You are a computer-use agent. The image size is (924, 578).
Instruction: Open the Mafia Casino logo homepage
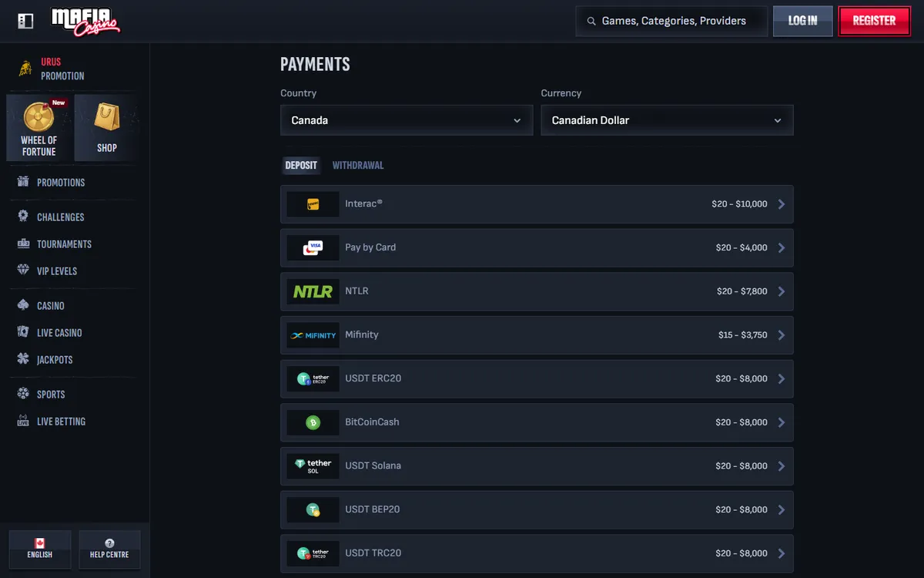pyautogui.click(x=85, y=22)
